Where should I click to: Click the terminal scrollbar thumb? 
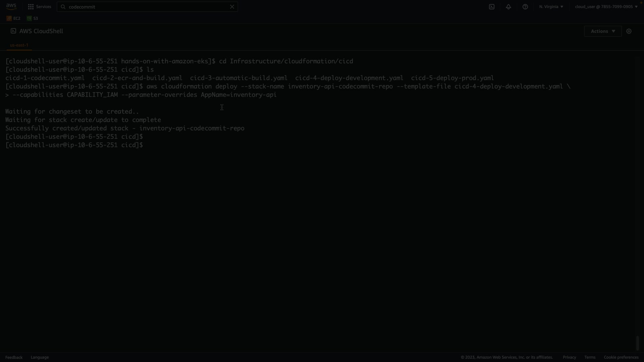pos(637,343)
